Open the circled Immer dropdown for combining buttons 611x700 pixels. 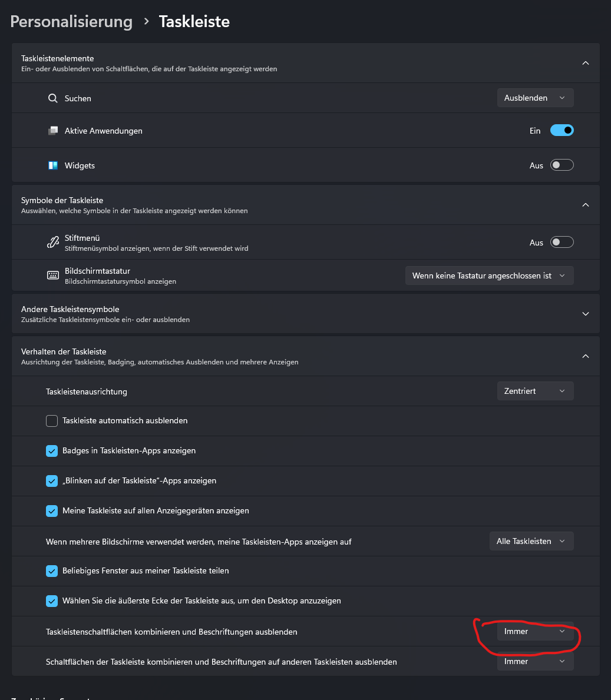tap(535, 632)
